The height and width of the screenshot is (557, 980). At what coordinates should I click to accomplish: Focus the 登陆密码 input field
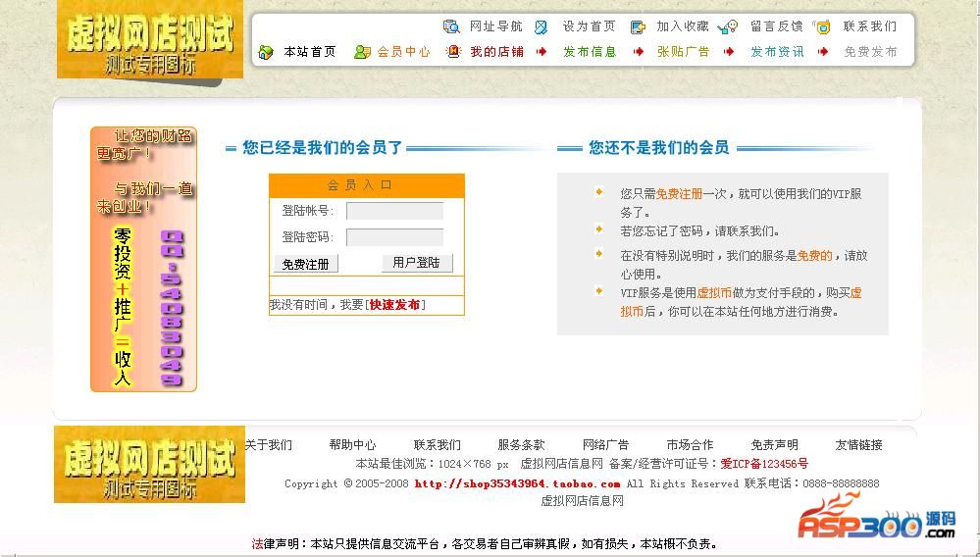click(x=395, y=237)
